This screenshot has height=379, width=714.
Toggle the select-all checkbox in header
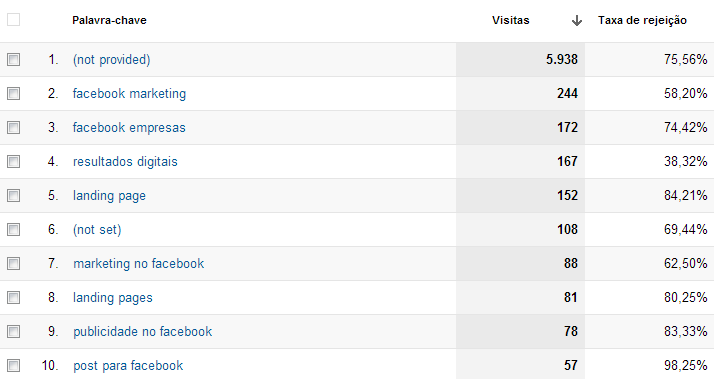click(14, 20)
